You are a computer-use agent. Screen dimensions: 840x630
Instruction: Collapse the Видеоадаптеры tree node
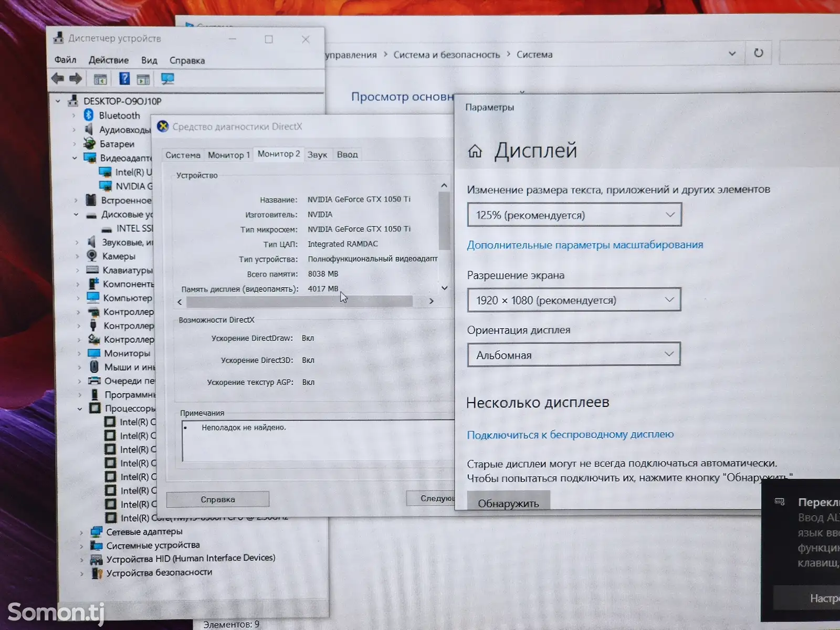click(75, 157)
